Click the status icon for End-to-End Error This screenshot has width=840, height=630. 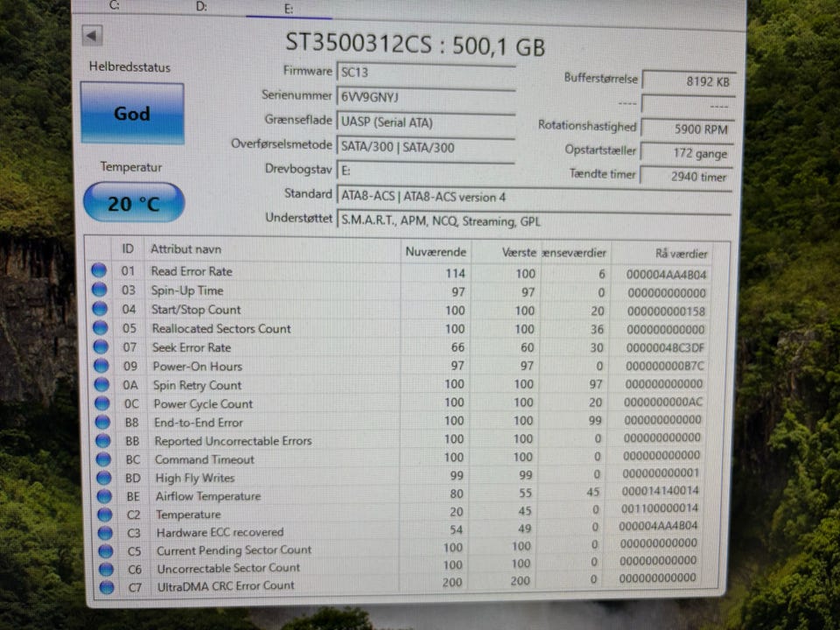pos(102,422)
